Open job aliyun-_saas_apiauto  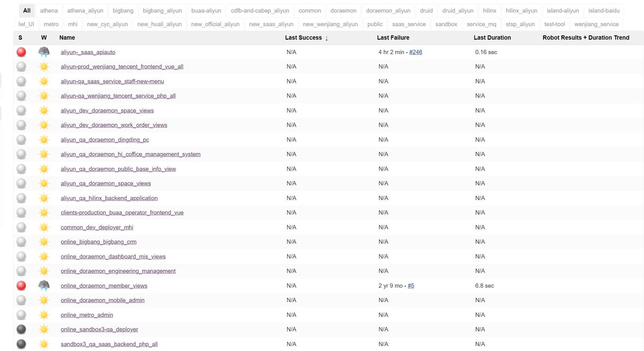click(88, 52)
